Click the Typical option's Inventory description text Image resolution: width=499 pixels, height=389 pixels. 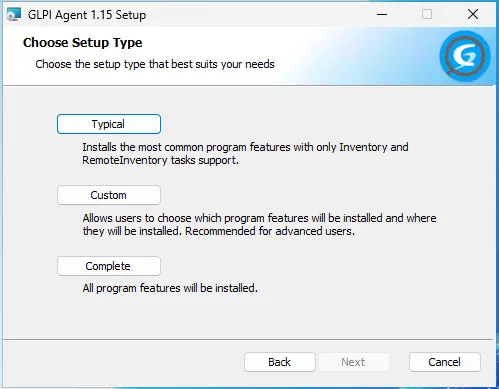[245, 154]
